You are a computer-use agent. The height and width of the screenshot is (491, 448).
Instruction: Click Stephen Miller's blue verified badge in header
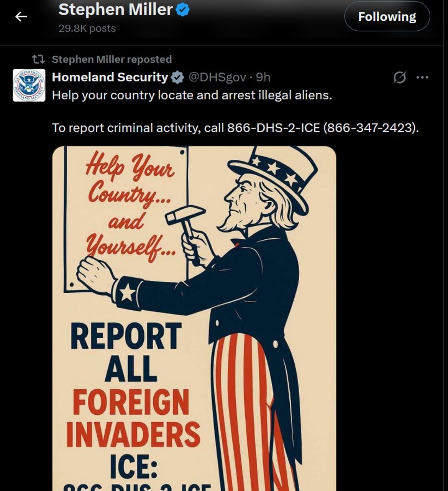click(182, 10)
